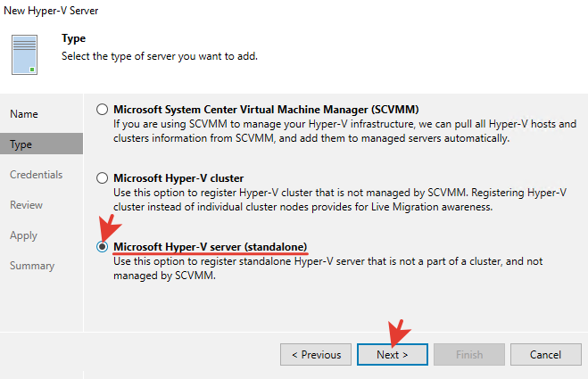Screen dimensions: 588x379
Task: Click the underlined Microsoft Hyper-V server (standalone) label
Action: coord(216,246)
